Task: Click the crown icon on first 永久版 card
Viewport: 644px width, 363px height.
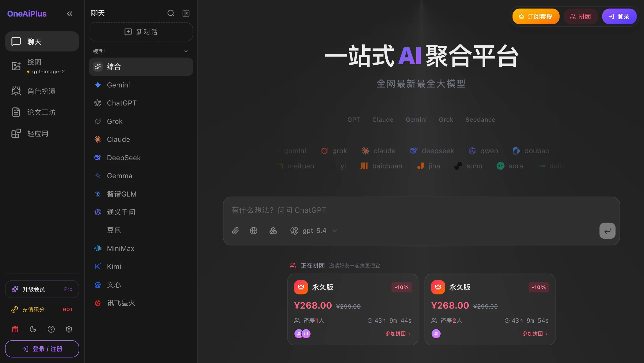Action: coord(301,287)
